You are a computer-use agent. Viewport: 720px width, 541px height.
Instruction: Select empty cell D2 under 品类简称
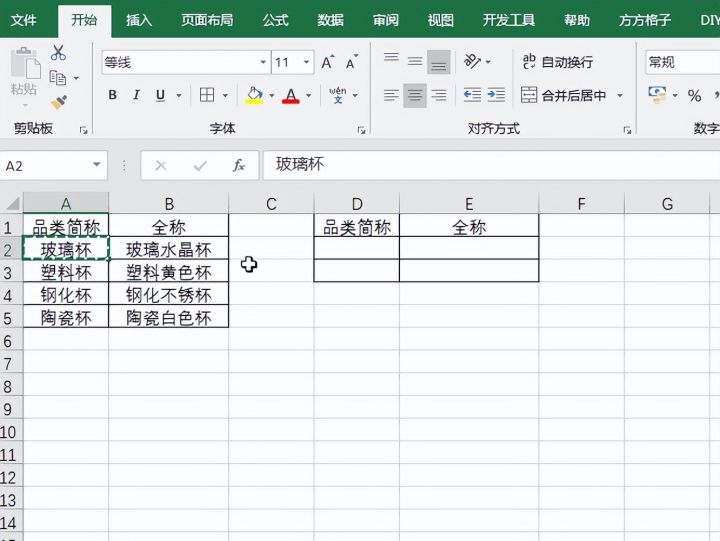tap(357, 248)
